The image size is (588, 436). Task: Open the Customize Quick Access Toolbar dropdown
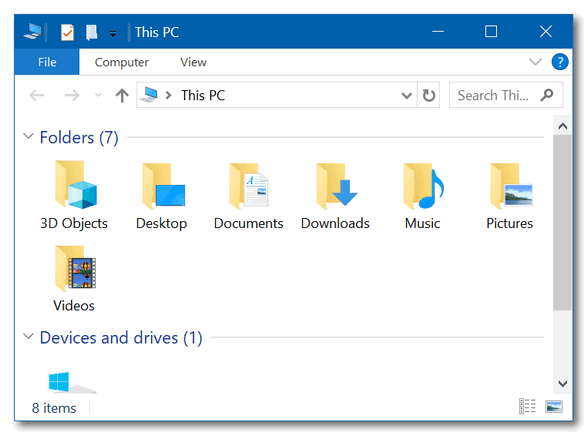coord(112,34)
